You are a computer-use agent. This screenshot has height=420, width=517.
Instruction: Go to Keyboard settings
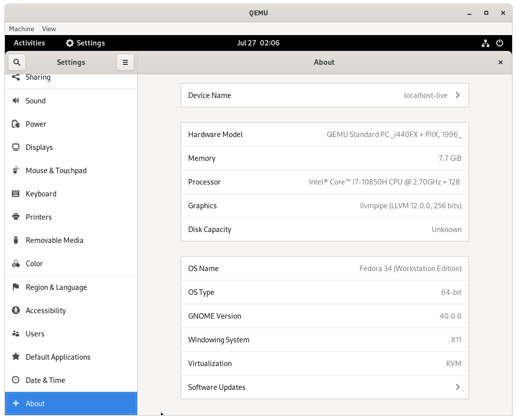(x=71, y=194)
